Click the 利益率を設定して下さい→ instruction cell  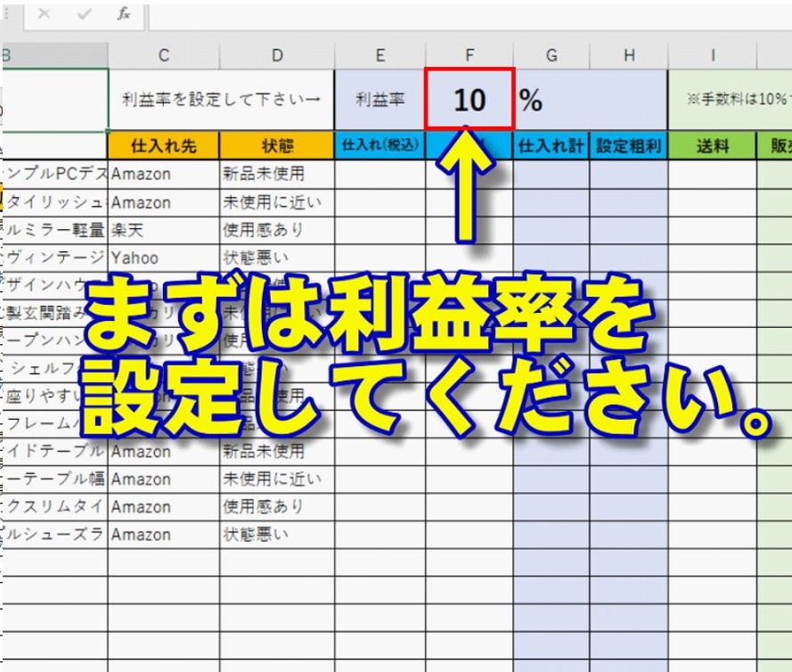pos(221,100)
